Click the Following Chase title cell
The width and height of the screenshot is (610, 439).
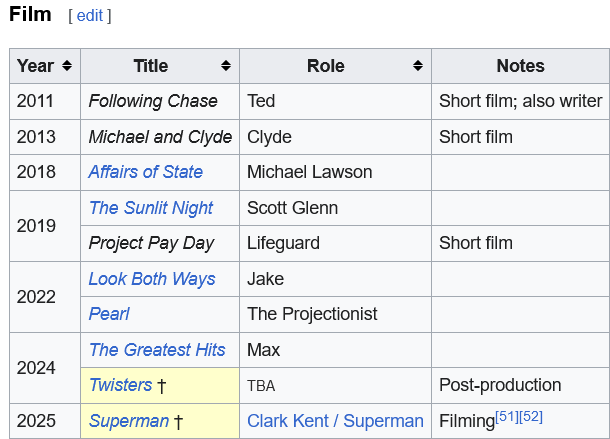(x=153, y=101)
